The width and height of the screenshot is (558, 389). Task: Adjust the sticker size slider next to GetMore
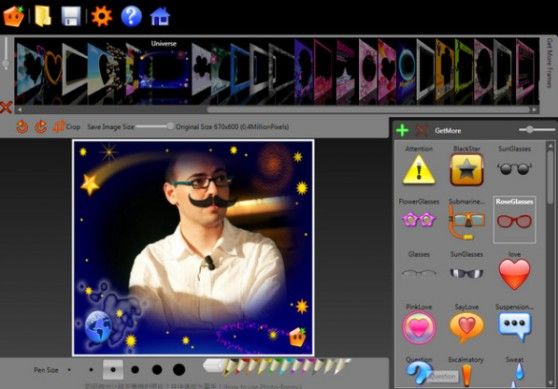click(537, 130)
